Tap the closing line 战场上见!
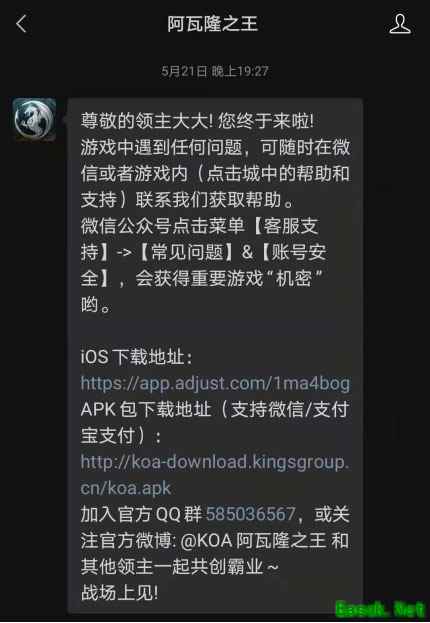Image resolution: width=430 pixels, height=623 pixels. pyautogui.click(x=120, y=593)
